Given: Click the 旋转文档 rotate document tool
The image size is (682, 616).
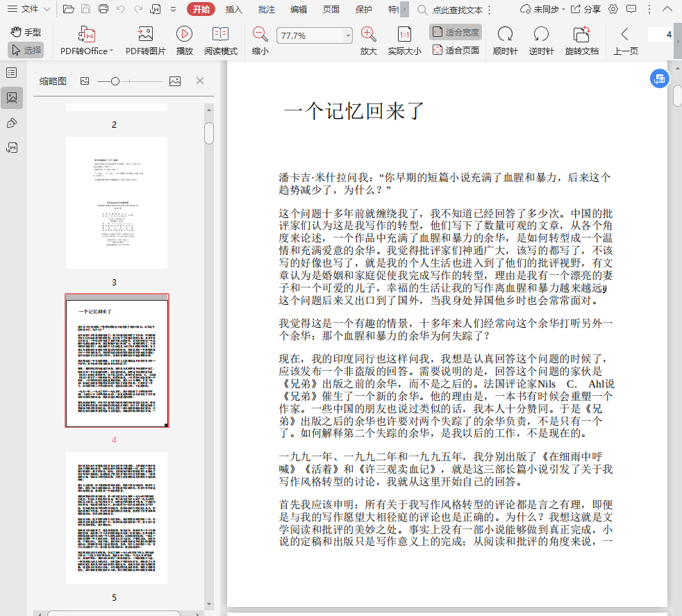Looking at the screenshot, I should click(582, 40).
